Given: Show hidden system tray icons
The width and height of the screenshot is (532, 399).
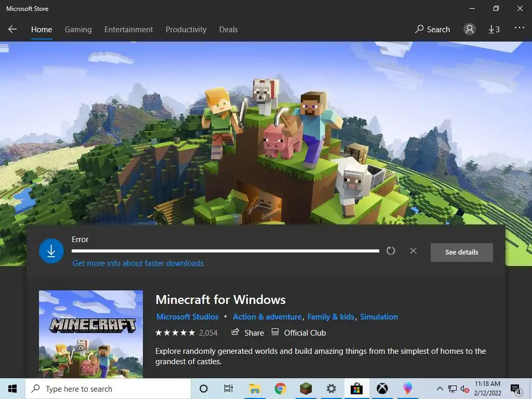Looking at the screenshot, I should tap(440, 389).
